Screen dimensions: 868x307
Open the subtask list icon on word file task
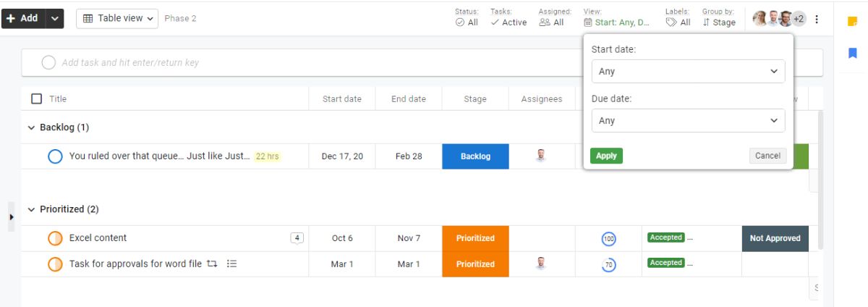[231, 264]
